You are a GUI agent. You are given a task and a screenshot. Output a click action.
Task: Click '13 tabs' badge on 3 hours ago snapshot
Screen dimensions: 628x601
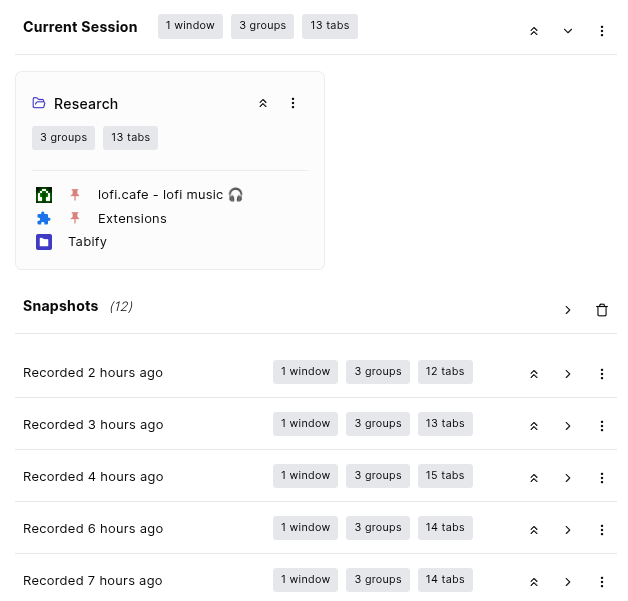[445, 424]
